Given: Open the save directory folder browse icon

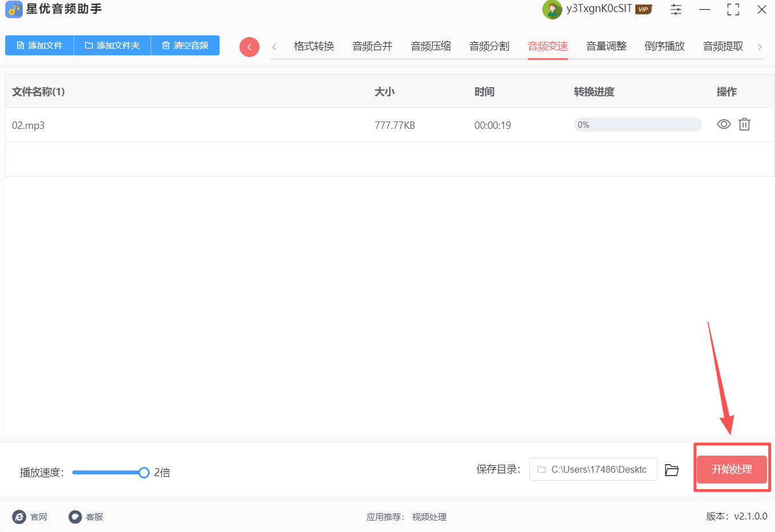Looking at the screenshot, I should point(672,470).
